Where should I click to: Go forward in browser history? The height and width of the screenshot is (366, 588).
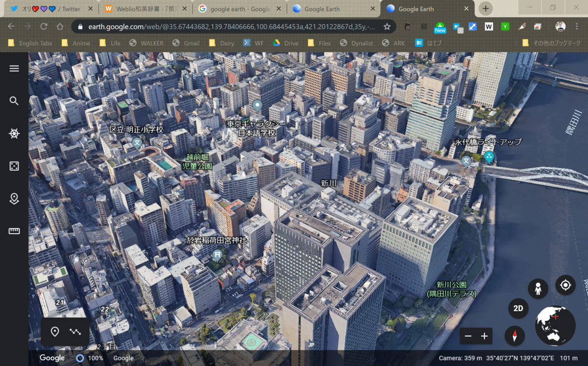pyautogui.click(x=27, y=26)
